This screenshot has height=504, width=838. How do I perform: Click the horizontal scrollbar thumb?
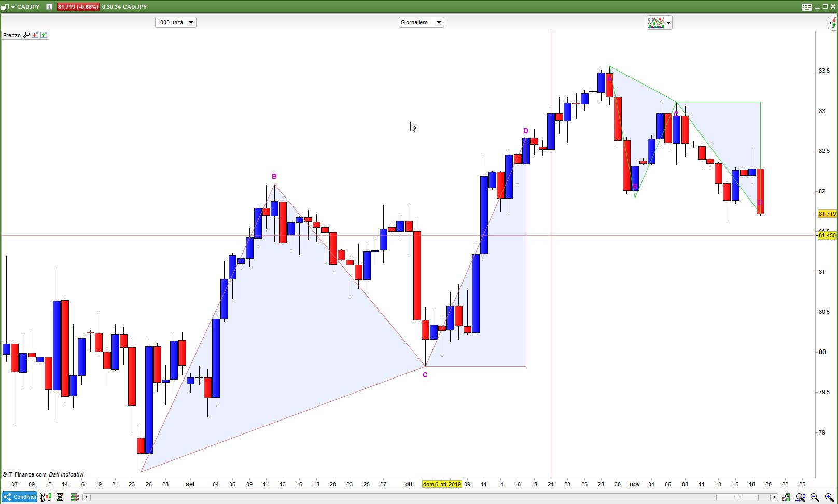(x=737, y=497)
